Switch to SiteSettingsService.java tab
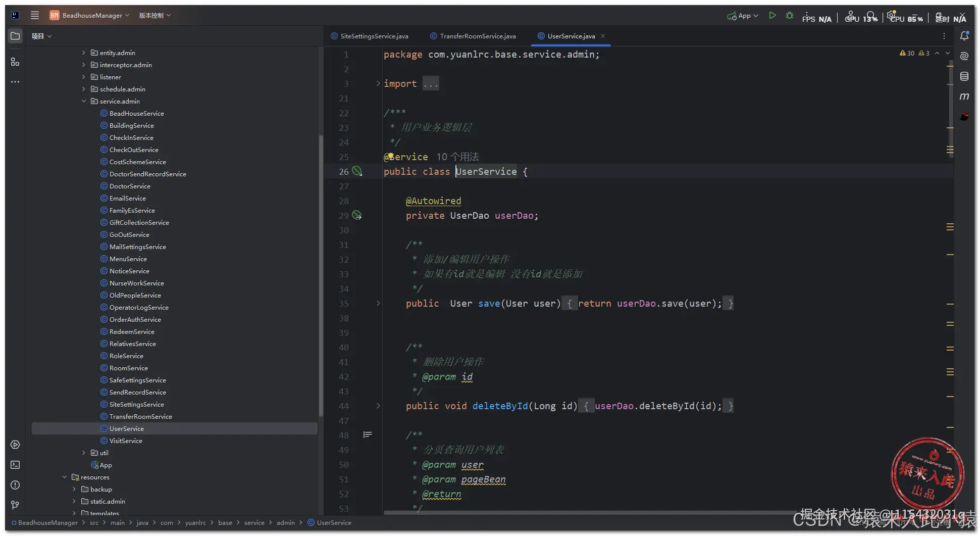This screenshot has width=980, height=536. tap(370, 36)
